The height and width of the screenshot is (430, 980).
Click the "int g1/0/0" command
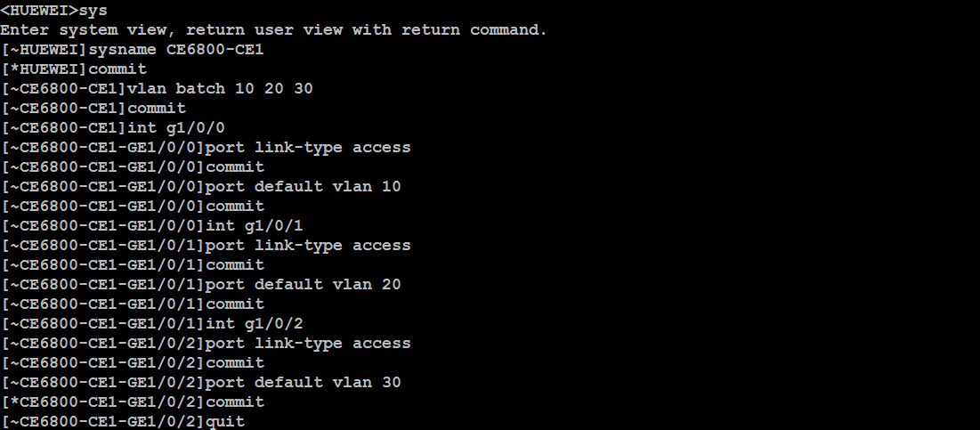coord(176,128)
